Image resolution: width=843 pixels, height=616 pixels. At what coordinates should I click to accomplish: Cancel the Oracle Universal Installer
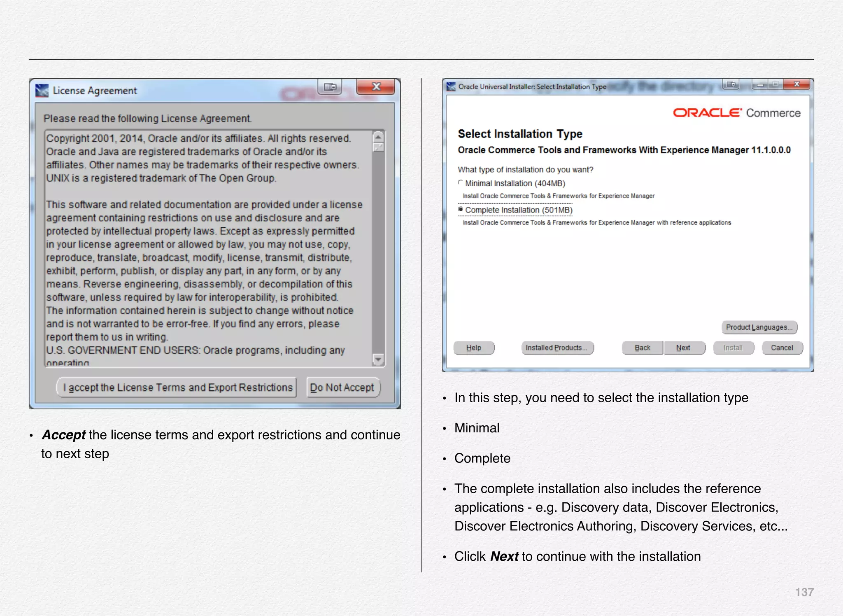point(782,348)
